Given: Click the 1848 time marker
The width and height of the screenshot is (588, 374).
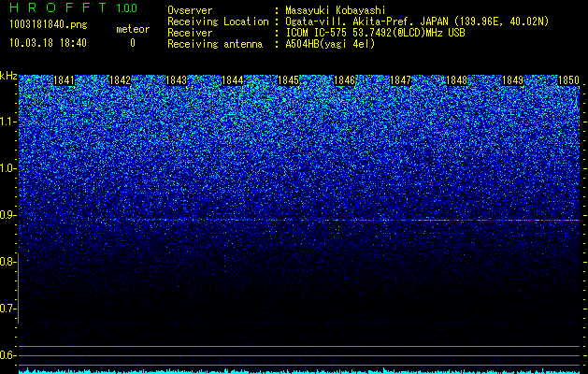Looking at the screenshot, I should [457, 80].
